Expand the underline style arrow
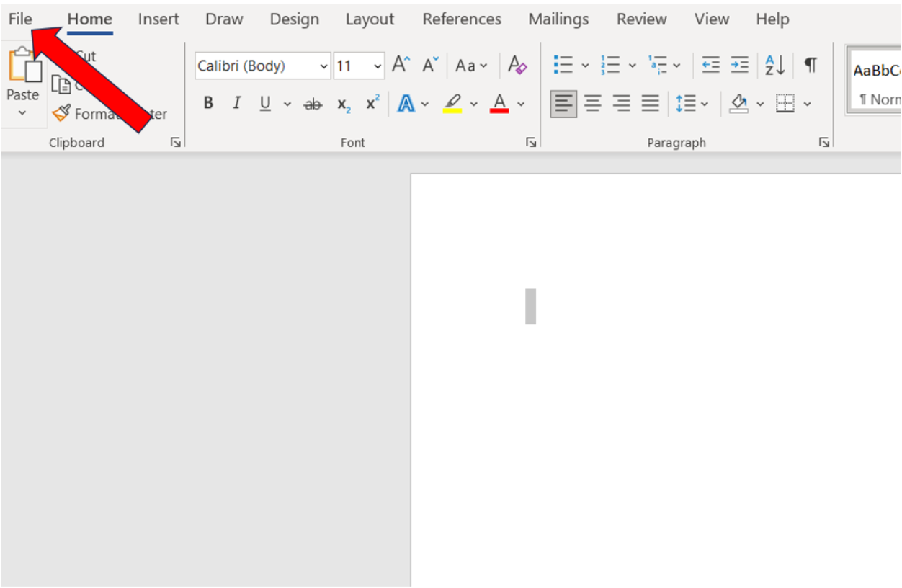 point(287,104)
